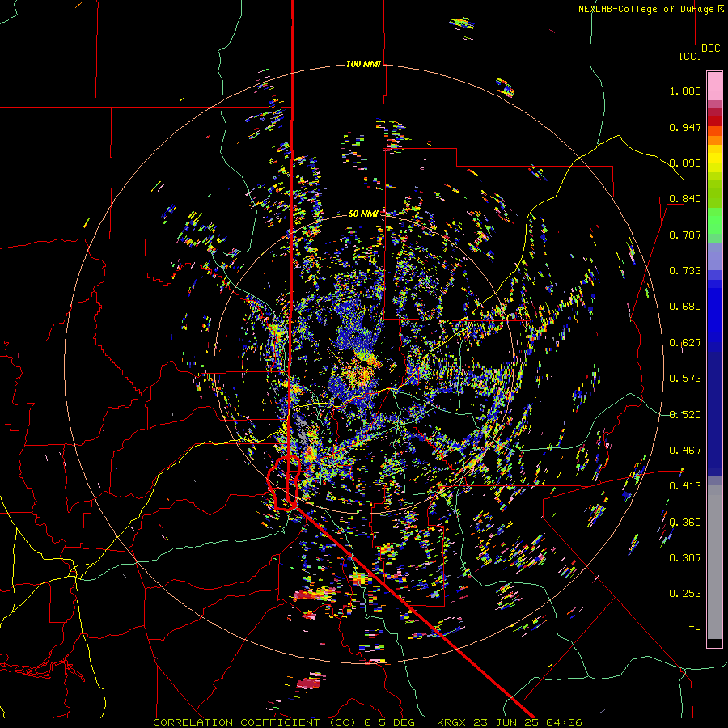728x728 pixels.
Task: Click the 100 NMI range ring label
Action: 363,64
